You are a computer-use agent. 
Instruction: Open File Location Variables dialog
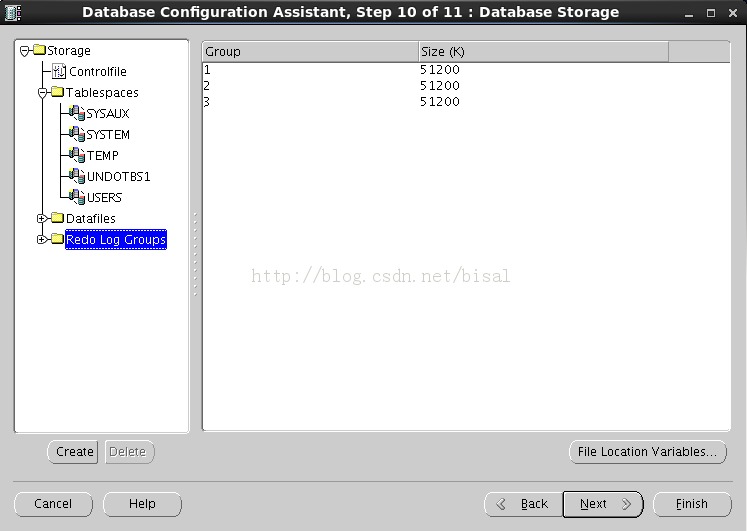(648, 451)
